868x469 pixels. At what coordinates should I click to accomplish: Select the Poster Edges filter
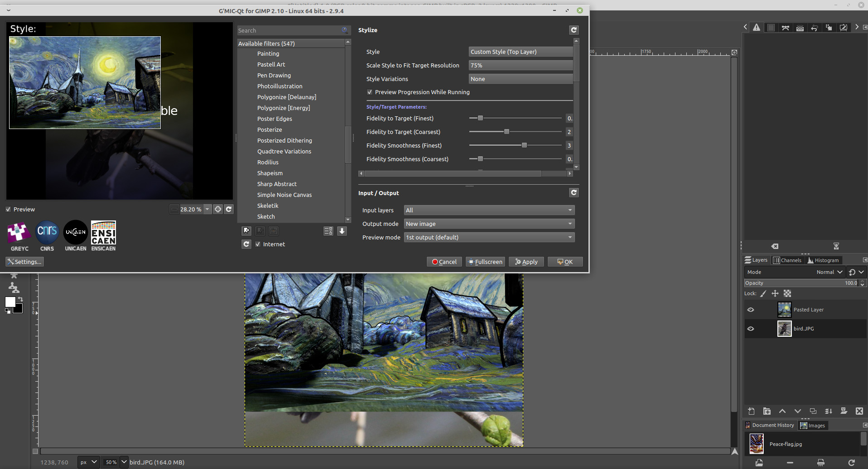click(275, 119)
